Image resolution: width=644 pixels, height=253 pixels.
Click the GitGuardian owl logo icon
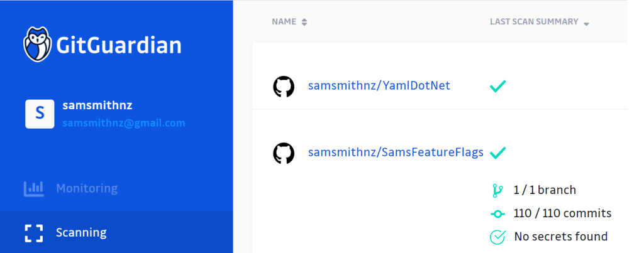37,45
